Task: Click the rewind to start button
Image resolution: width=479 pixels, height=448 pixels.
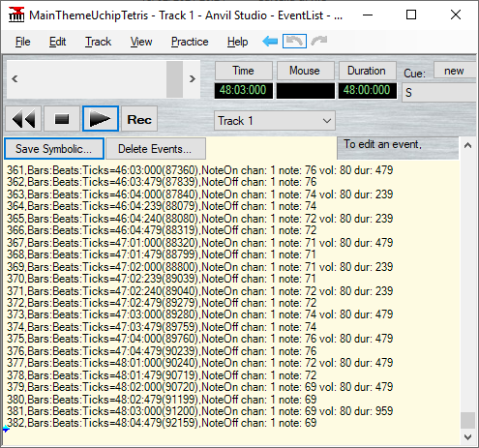Action: [x=23, y=119]
